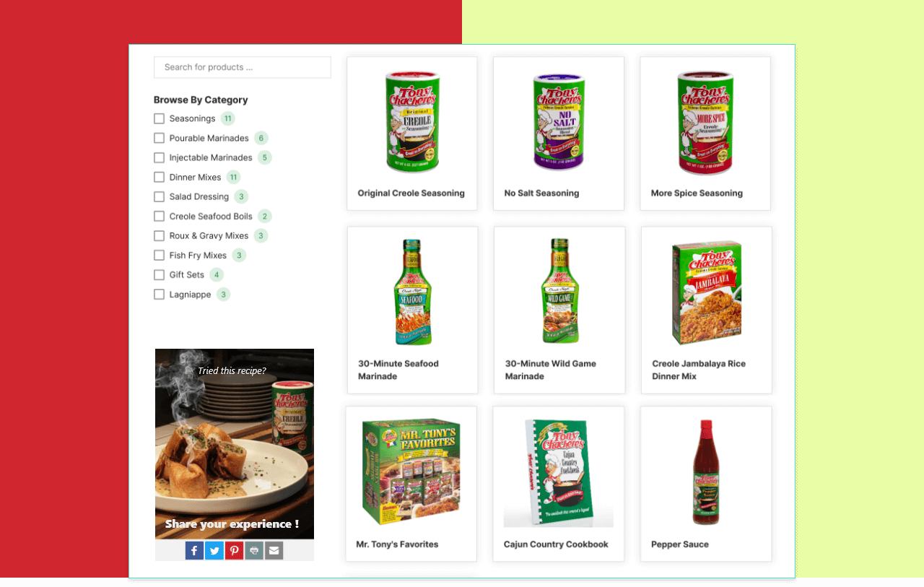The height and width of the screenshot is (587, 924).
Task: Click the print icon
Action: click(x=254, y=550)
